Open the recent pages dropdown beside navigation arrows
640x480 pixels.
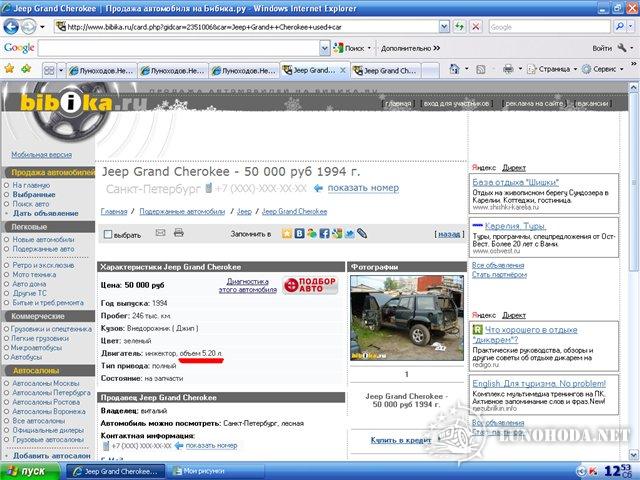tap(42, 27)
